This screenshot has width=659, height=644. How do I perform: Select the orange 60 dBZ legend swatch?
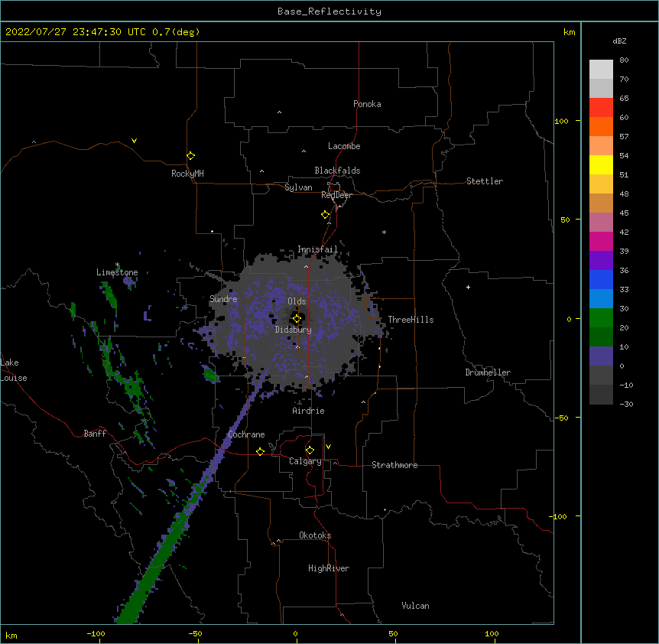click(601, 126)
